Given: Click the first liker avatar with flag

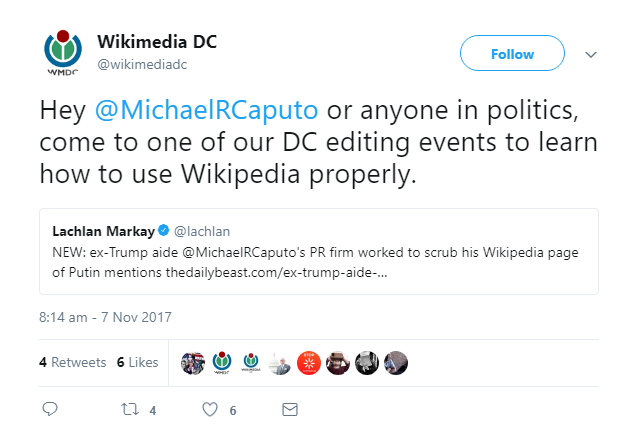Looking at the screenshot, I should point(192,363).
